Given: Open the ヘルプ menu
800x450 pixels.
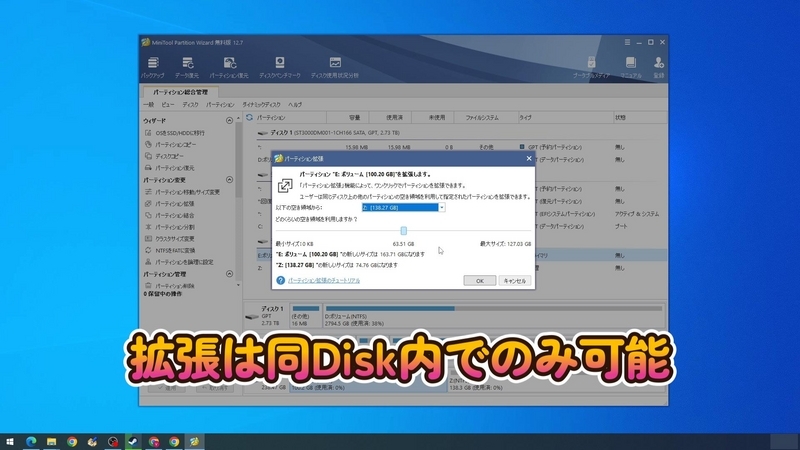Looking at the screenshot, I should [295, 105].
